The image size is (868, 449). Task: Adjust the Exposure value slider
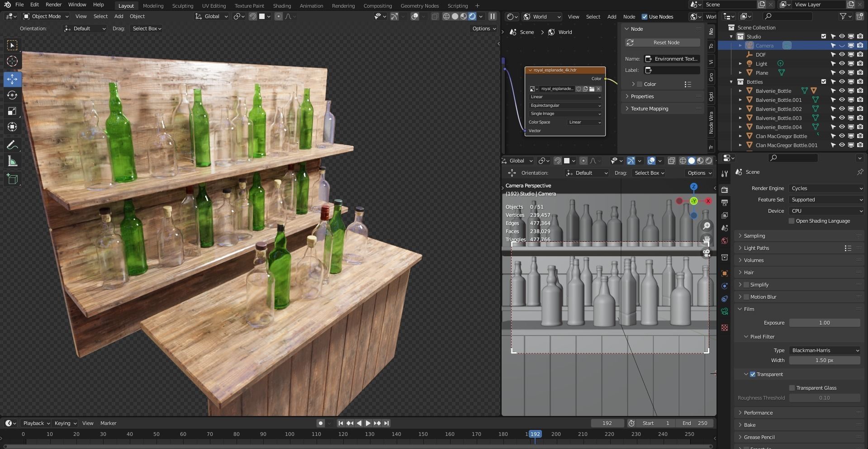point(824,323)
